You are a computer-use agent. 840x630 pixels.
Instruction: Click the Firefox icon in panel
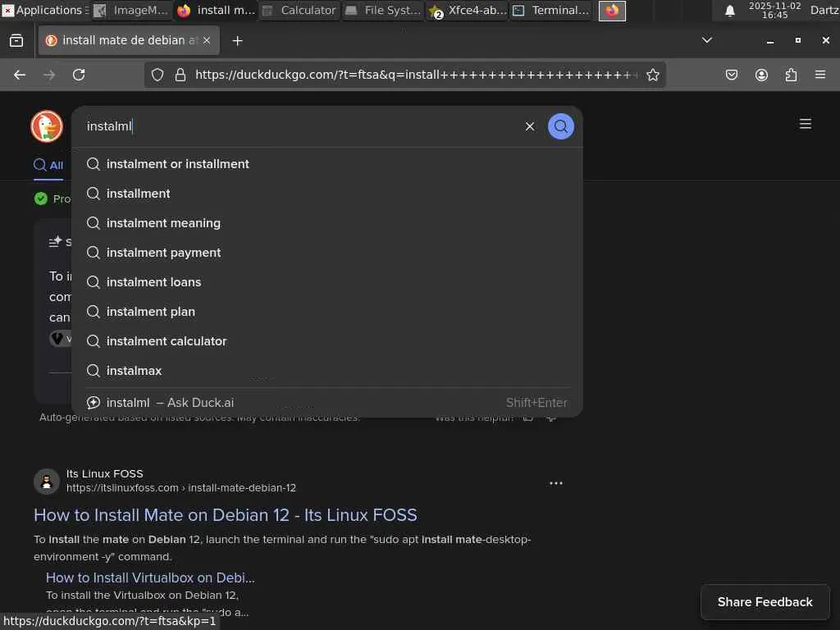coord(612,10)
